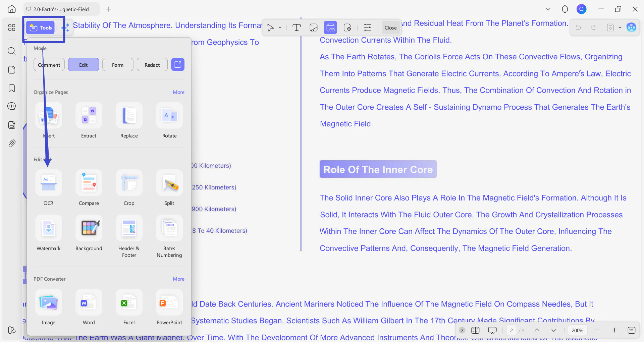Open the Bates Numbering tool
This screenshot has height=342, width=644.
pyautogui.click(x=169, y=236)
